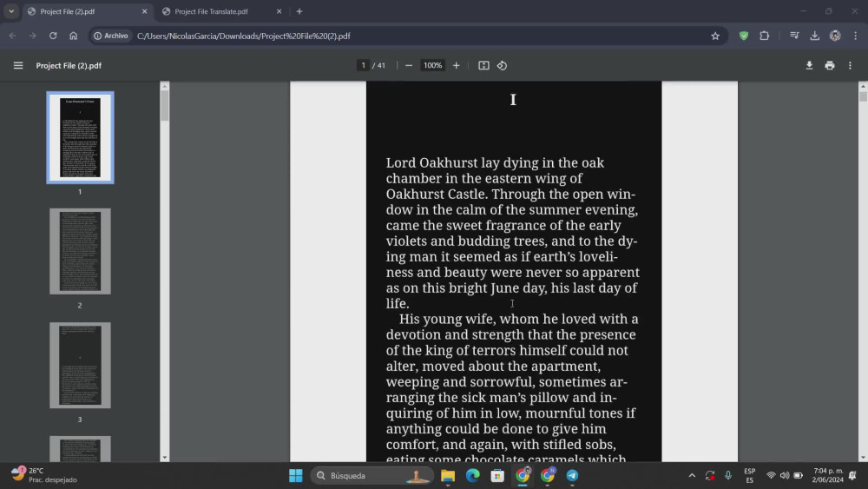The image size is (868, 489).
Task: Download the PDF from viewer toolbar
Action: coord(809,65)
